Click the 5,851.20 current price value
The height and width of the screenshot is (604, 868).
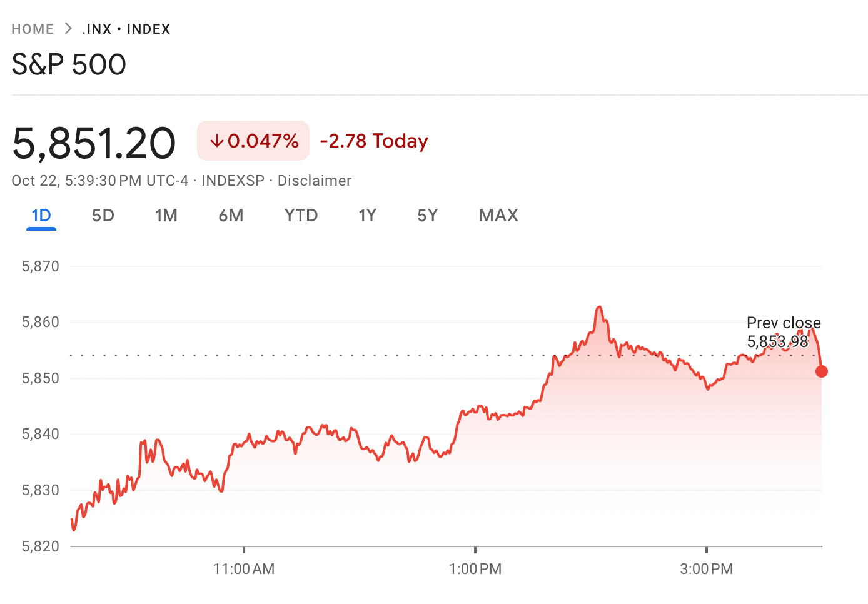[94, 143]
